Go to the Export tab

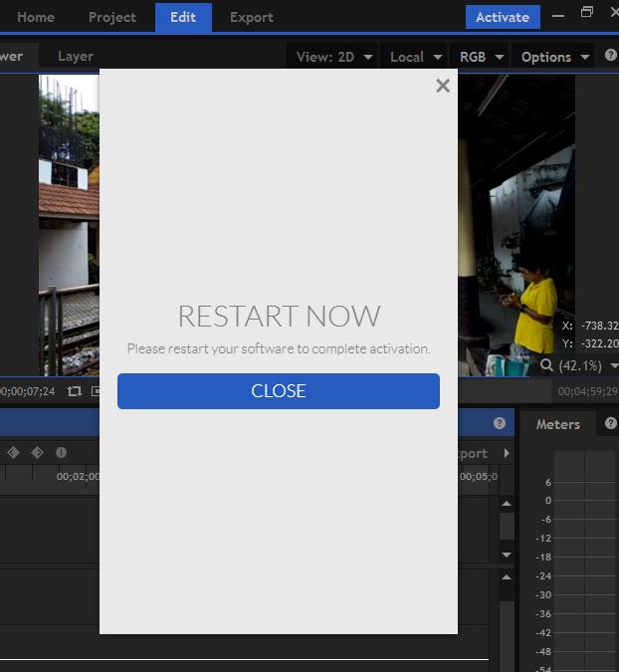coord(252,17)
